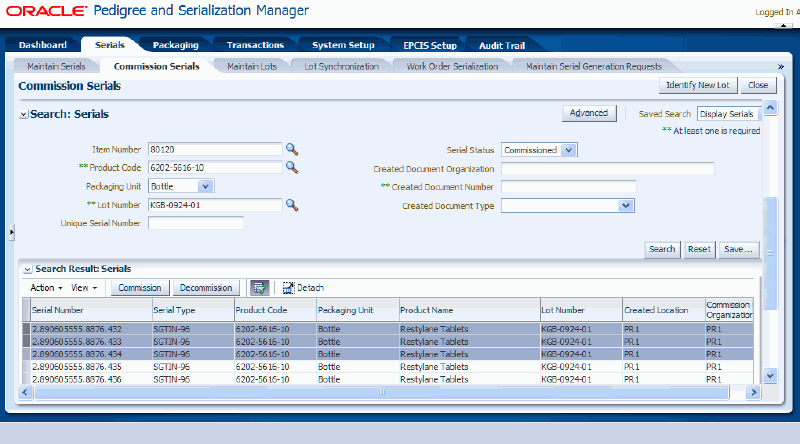Click the Unique Serial Number field

pyautogui.click(x=195, y=223)
